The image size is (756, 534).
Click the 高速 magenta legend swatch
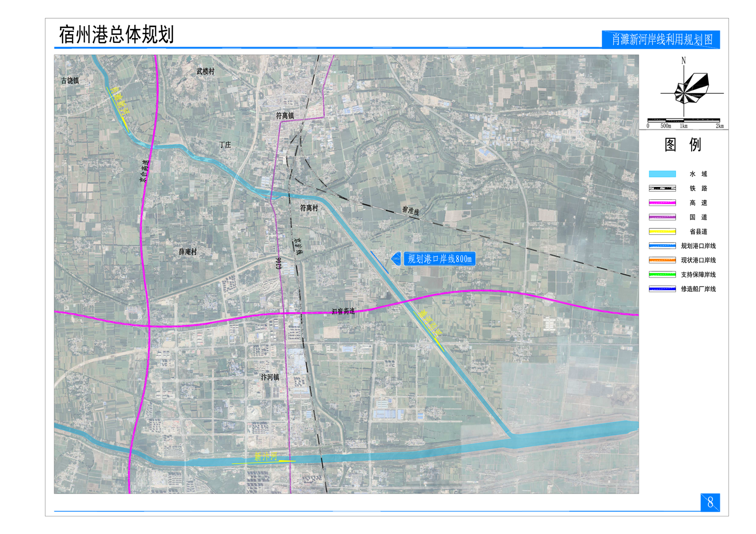click(662, 203)
